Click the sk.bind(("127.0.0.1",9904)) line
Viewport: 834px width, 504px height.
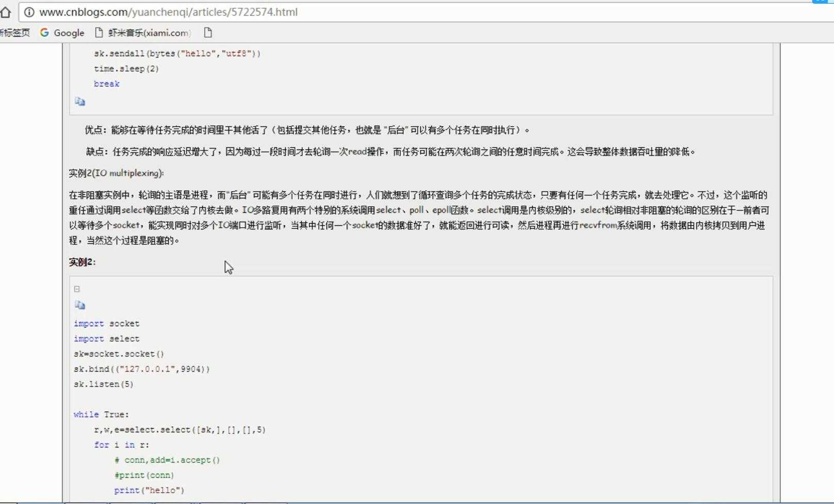tap(142, 369)
